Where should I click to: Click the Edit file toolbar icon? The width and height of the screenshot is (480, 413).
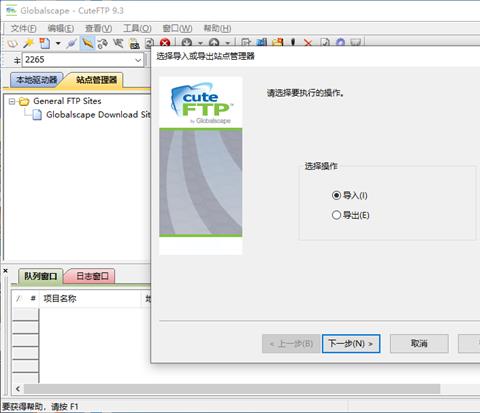click(x=246, y=42)
